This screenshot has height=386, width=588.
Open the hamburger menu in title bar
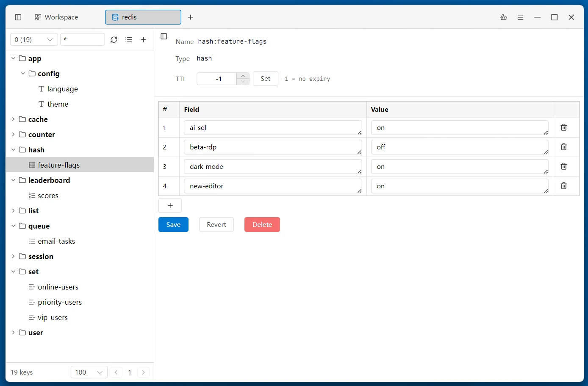(521, 17)
